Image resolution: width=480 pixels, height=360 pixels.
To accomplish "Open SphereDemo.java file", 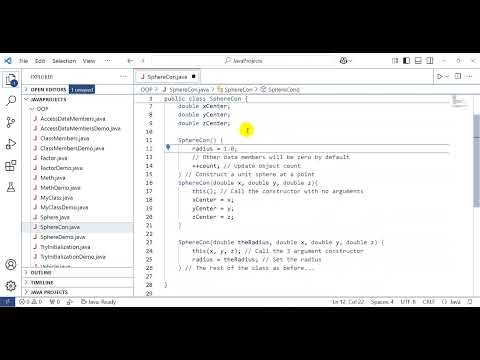I will click(x=63, y=237).
